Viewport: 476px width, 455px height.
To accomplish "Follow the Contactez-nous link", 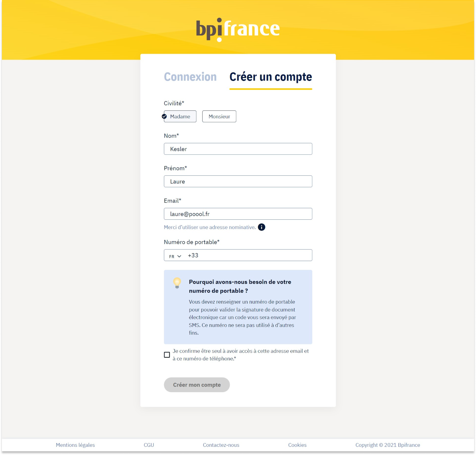I will click(221, 445).
